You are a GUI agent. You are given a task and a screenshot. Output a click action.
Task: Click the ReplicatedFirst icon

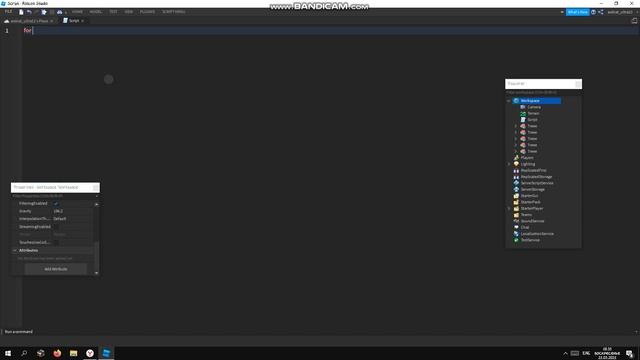(x=516, y=170)
